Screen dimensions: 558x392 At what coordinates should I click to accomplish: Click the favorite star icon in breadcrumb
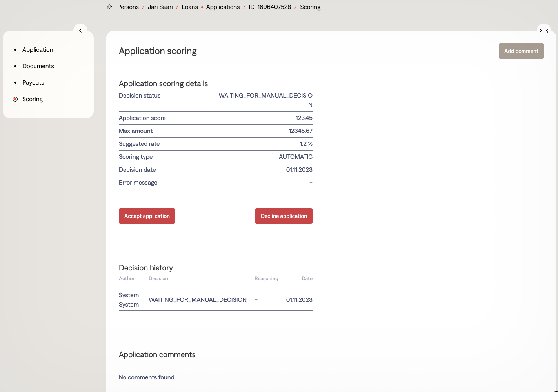pos(109,7)
